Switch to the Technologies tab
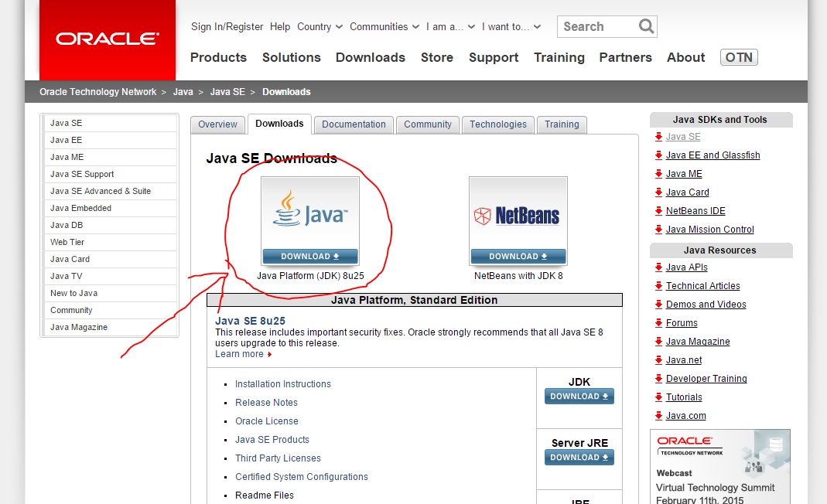This screenshot has width=827, height=504. click(498, 124)
